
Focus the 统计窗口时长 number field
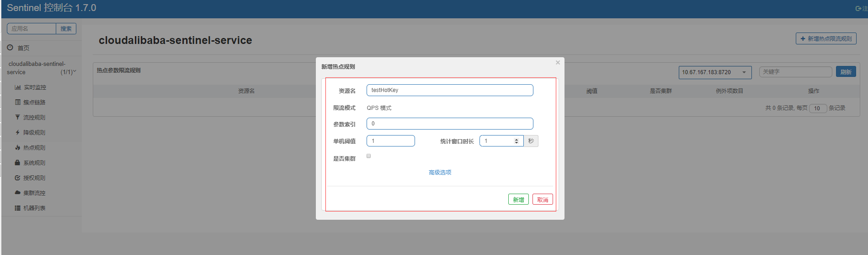[501, 141]
